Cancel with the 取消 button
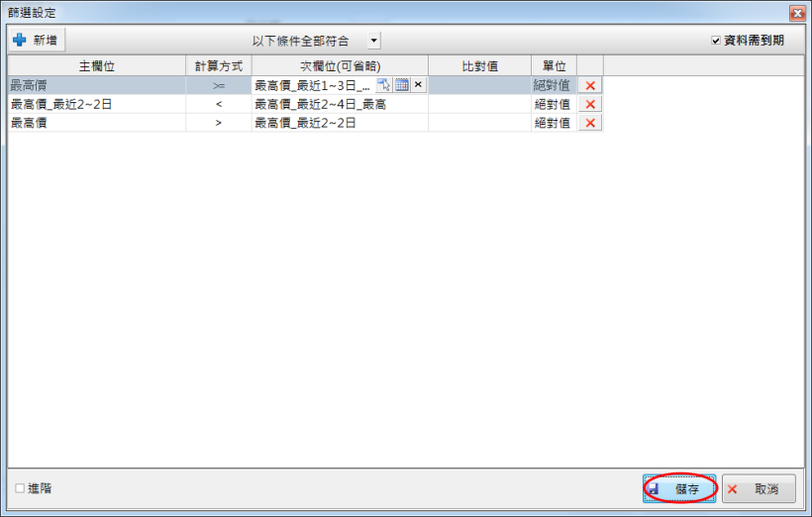Viewport: 812px width, 517px height. tap(759, 488)
